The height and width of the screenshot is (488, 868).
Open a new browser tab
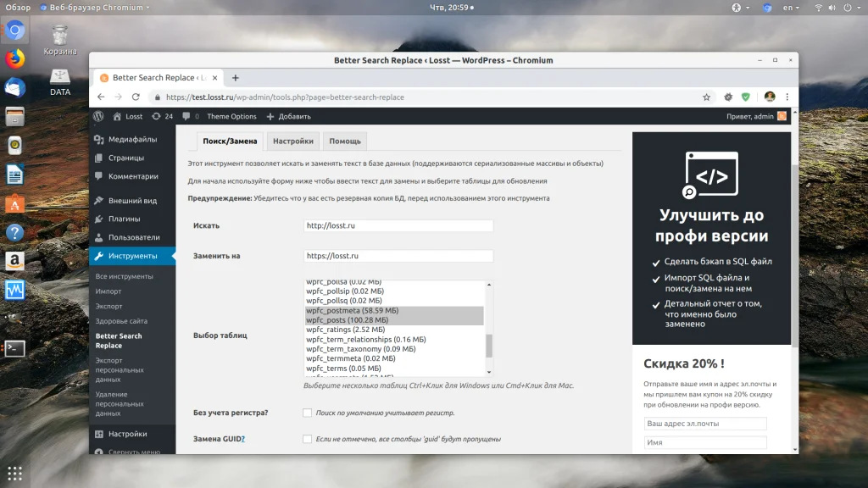pos(236,78)
